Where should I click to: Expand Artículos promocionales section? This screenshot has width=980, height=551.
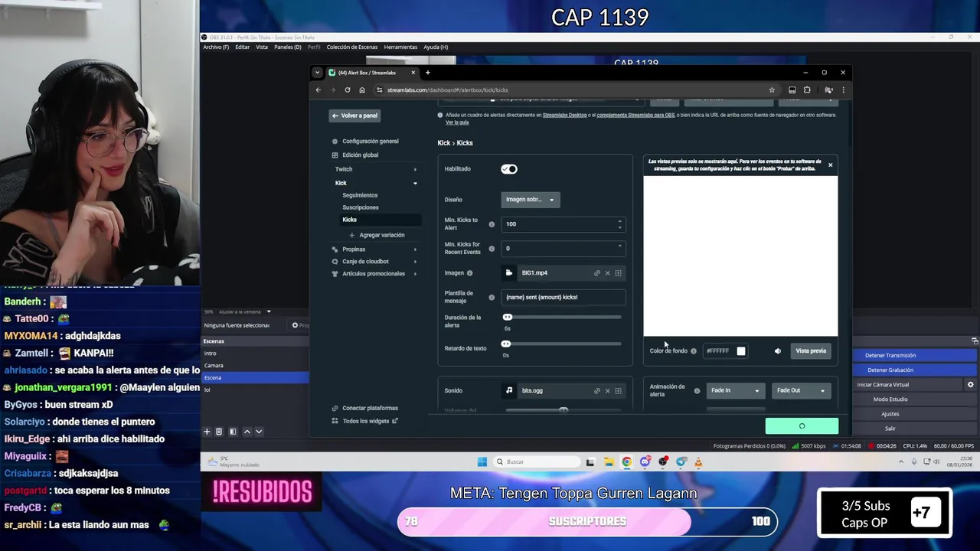point(415,274)
